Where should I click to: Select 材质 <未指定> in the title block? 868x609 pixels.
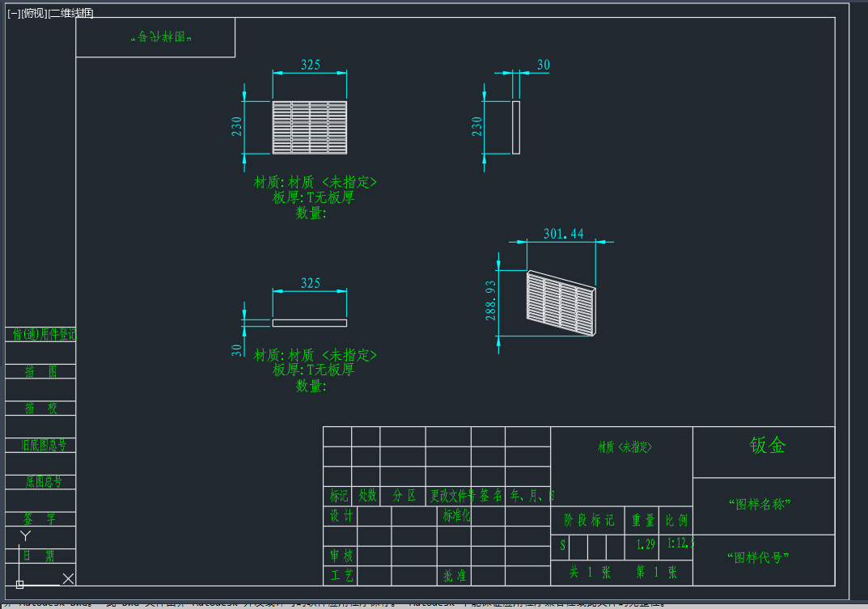pyautogui.click(x=625, y=446)
